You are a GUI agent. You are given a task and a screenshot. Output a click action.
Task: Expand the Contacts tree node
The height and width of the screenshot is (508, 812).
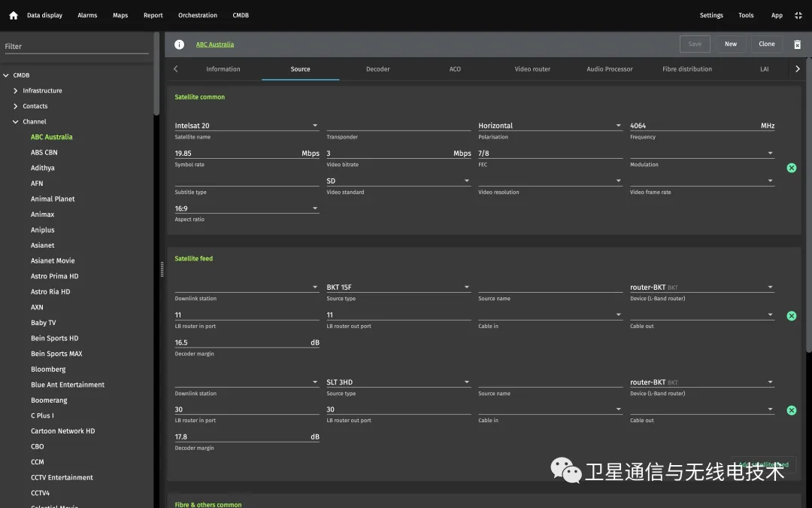click(15, 106)
